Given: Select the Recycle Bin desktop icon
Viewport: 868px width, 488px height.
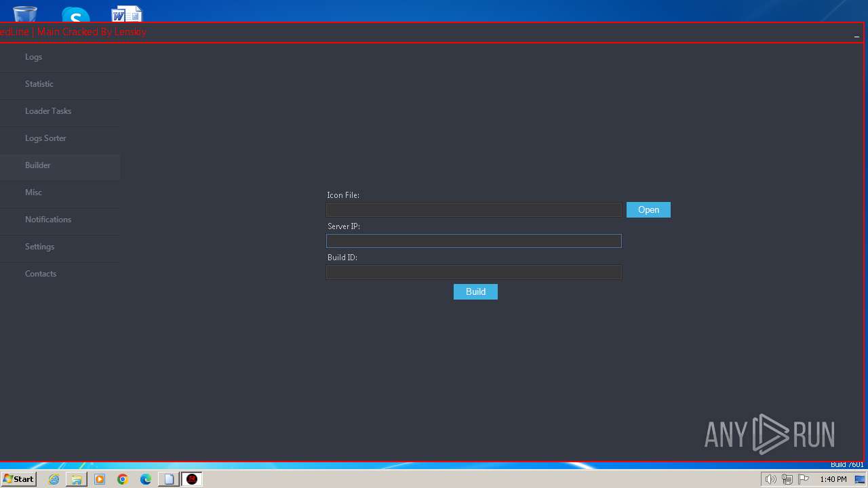Looking at the screenshot, I should tap(25, 14).
